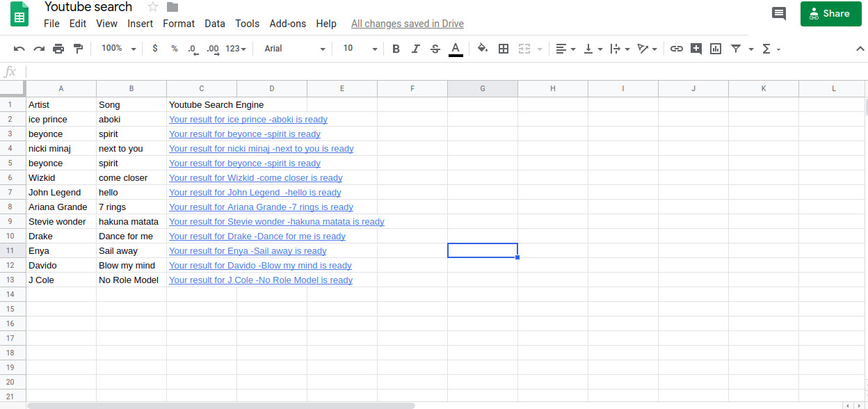
Task: Open the text color picker
Action: [456, 49]
